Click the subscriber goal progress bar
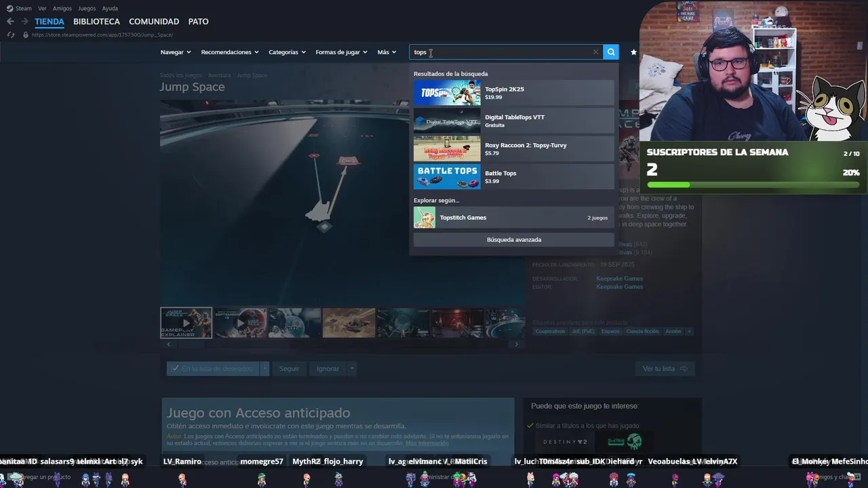The width and height of the screenshot is (868, 488). coord(753,184)
